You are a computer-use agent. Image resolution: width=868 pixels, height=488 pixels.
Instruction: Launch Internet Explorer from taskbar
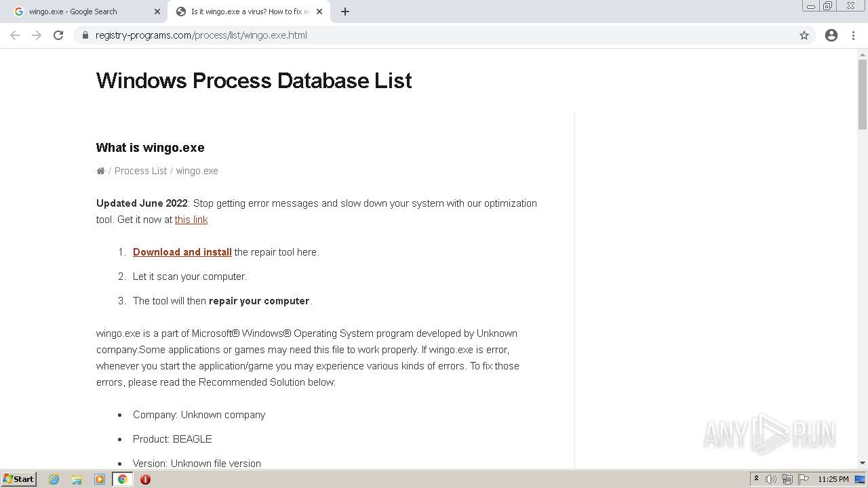pos(54,479)
